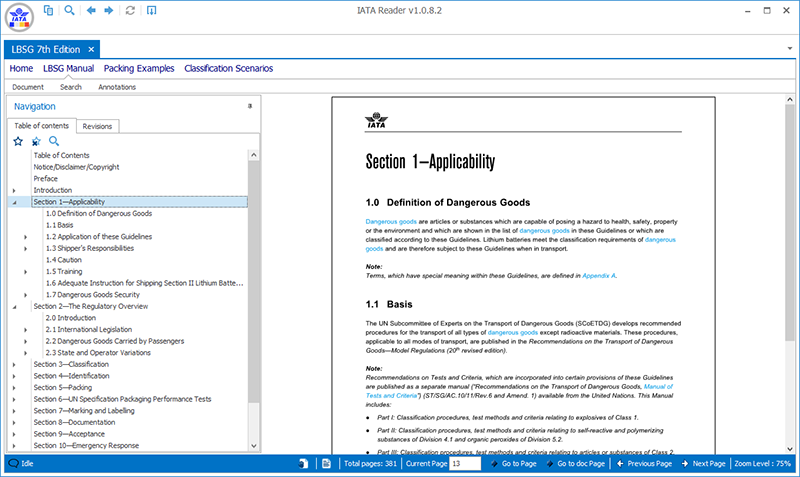Click the remove bookmark star icon

36,141
